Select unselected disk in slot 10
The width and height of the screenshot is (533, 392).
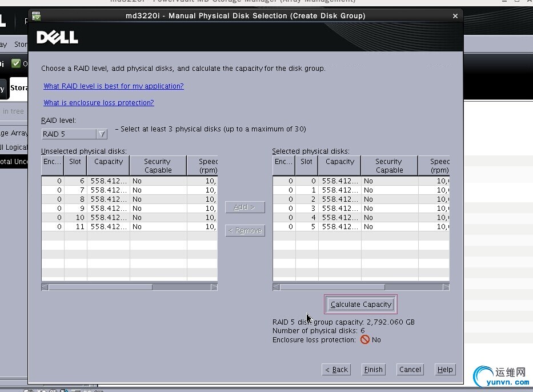(x=129, y=218)
